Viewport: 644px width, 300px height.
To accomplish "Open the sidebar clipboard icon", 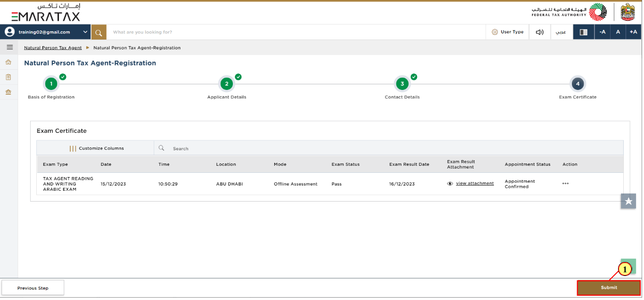I will point(8,77).
